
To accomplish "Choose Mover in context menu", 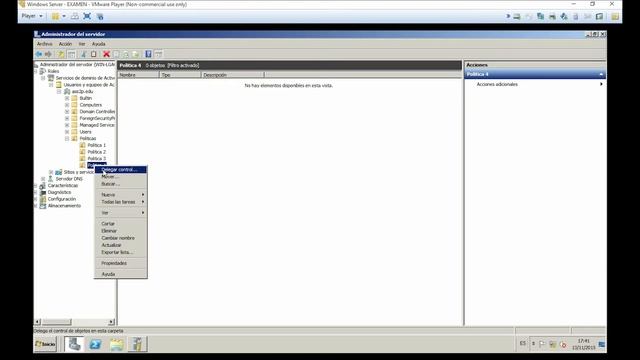I will 121,177.
